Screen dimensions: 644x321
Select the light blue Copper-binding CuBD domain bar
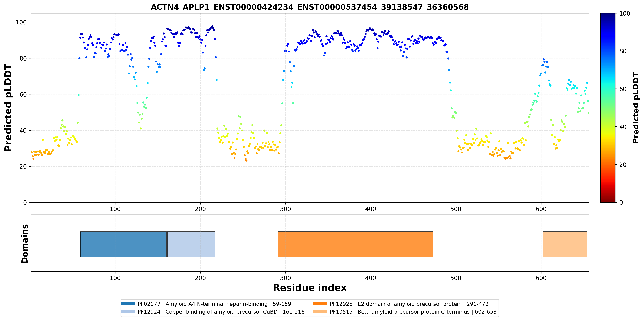point(191,244)
